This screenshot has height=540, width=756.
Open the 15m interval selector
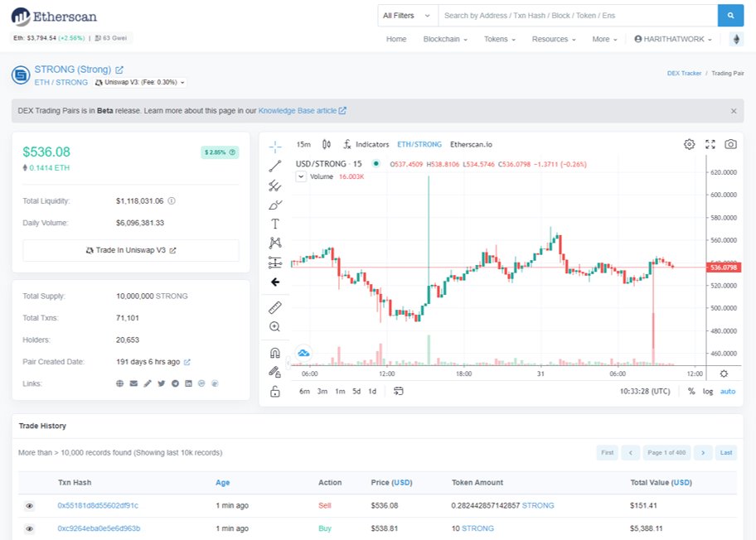[303, 144]
